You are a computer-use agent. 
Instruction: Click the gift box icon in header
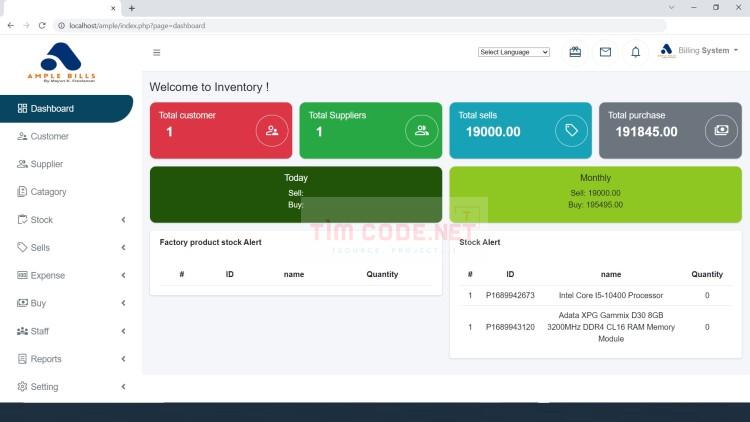(x=575, y=52)
